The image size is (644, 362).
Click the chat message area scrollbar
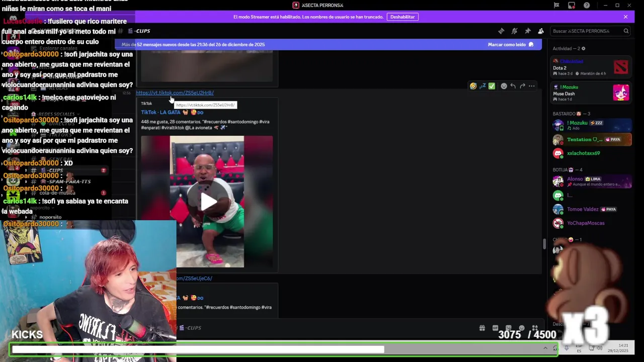coord(544,244)
